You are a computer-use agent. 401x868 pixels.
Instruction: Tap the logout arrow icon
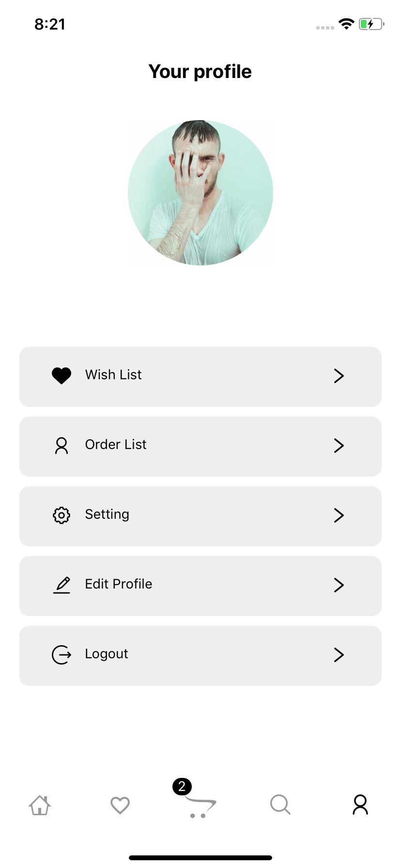click(x=62, y=655)
